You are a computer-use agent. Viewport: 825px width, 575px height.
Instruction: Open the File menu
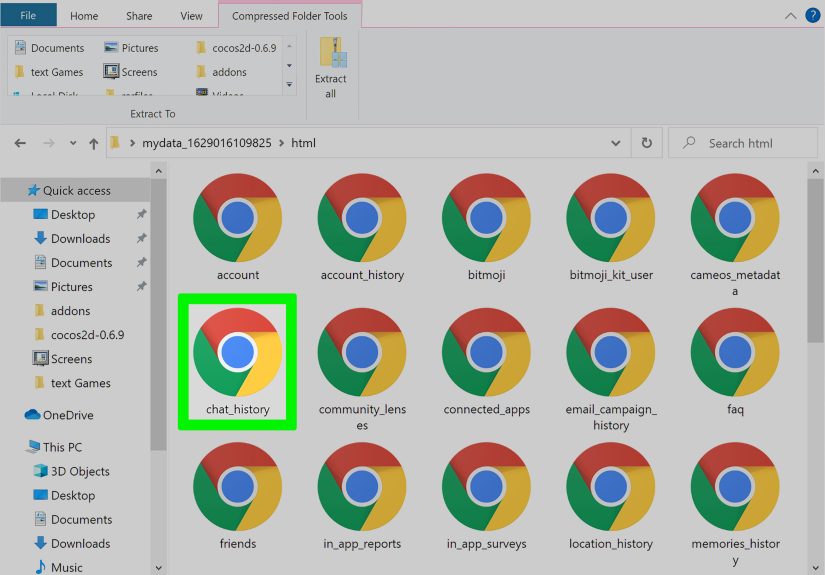[28, 15]
